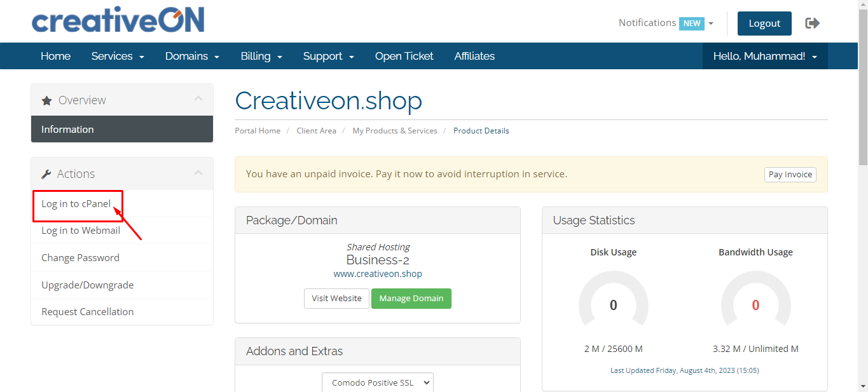Viewport: 868px width, 392px height.
Task: Expand the Hello, Muhammad! account menu
Action: click(x=765, y=56)
